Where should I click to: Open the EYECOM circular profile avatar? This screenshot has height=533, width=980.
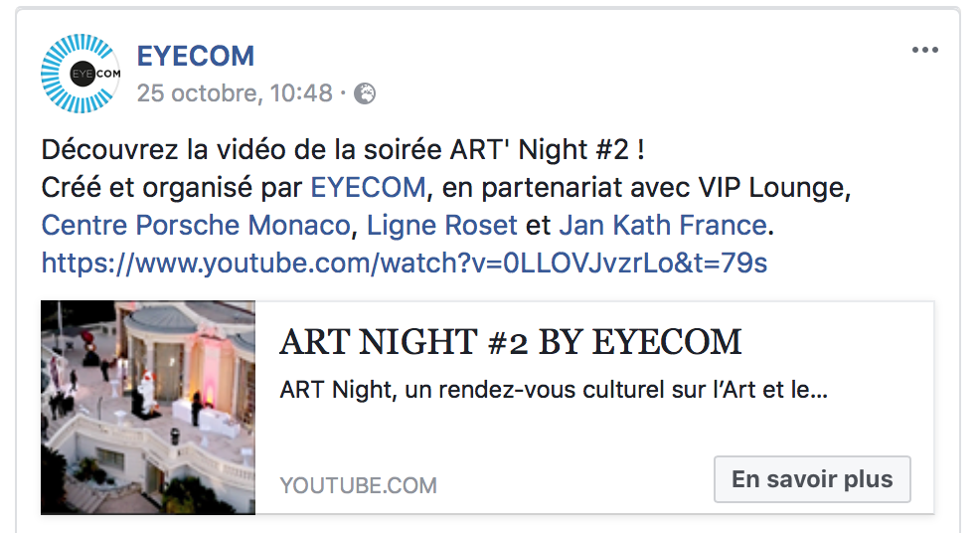coord(80,74)
